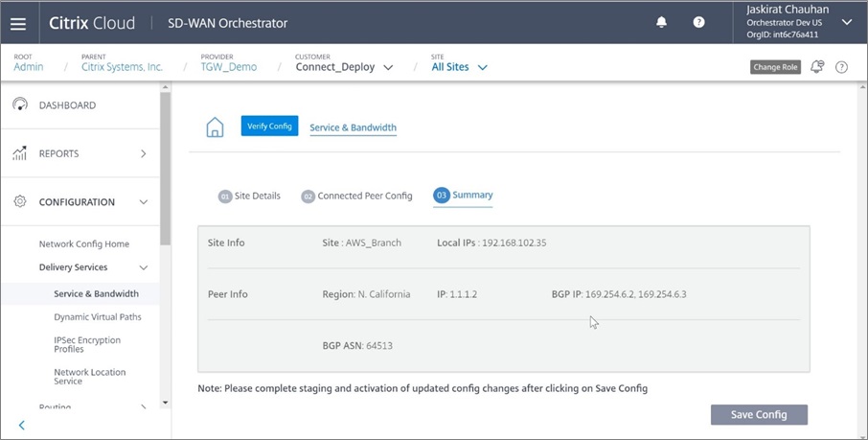This screenshot has height=440, width=868.
Task: Open the circled help icon in breadcrumb bar
Action: coord(841,67)
